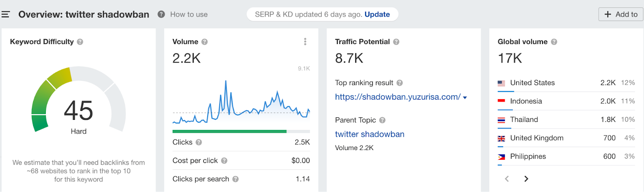Image resolution: width=644 pixels, height=192 pixels.
Task: Click the 600 volume for Philippines
Action: (x=609, y=157)
